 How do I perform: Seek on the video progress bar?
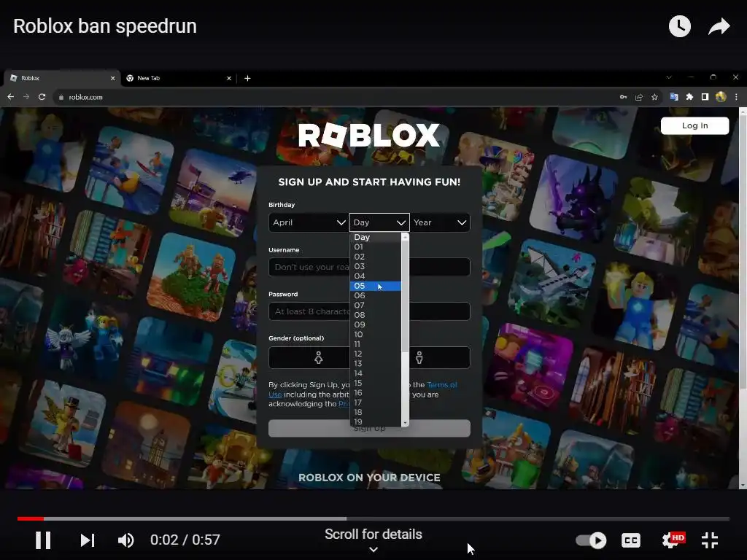[x=373, y=518]
